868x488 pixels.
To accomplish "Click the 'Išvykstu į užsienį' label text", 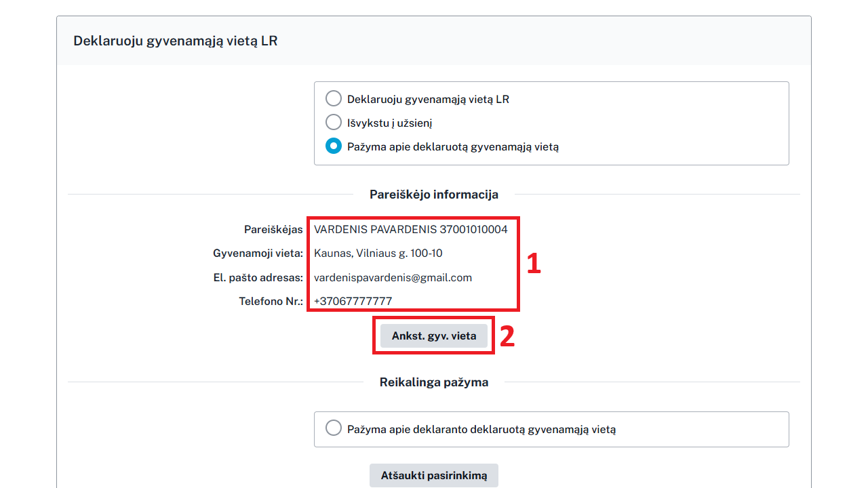I will 390,123.
